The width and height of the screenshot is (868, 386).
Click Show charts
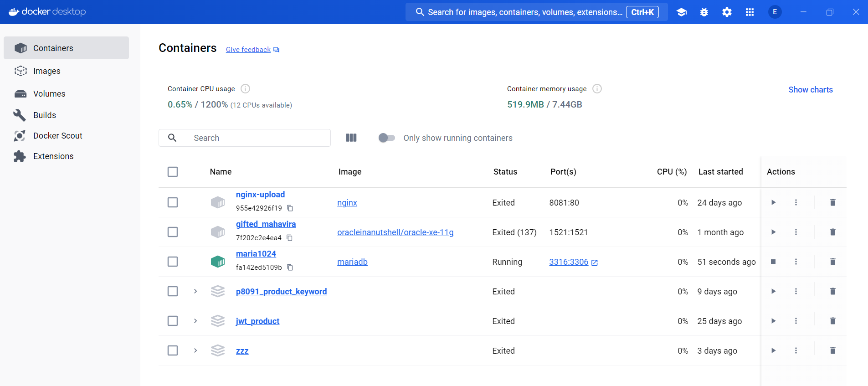pyautogui.click(x=811, y=90)
